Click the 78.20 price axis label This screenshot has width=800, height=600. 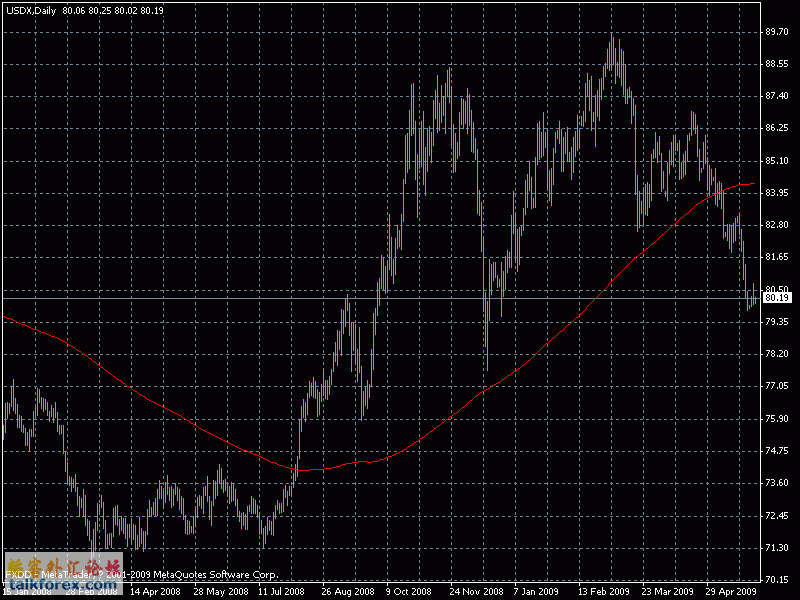click(776, 354)
